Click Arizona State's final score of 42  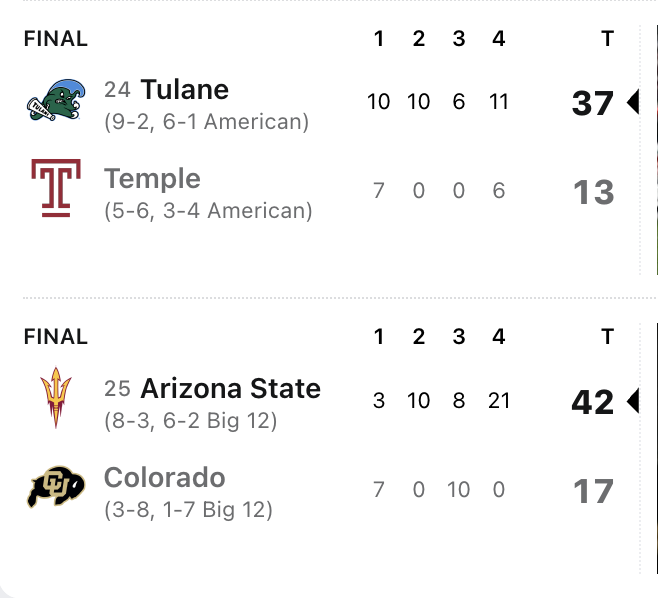point(593,401)
